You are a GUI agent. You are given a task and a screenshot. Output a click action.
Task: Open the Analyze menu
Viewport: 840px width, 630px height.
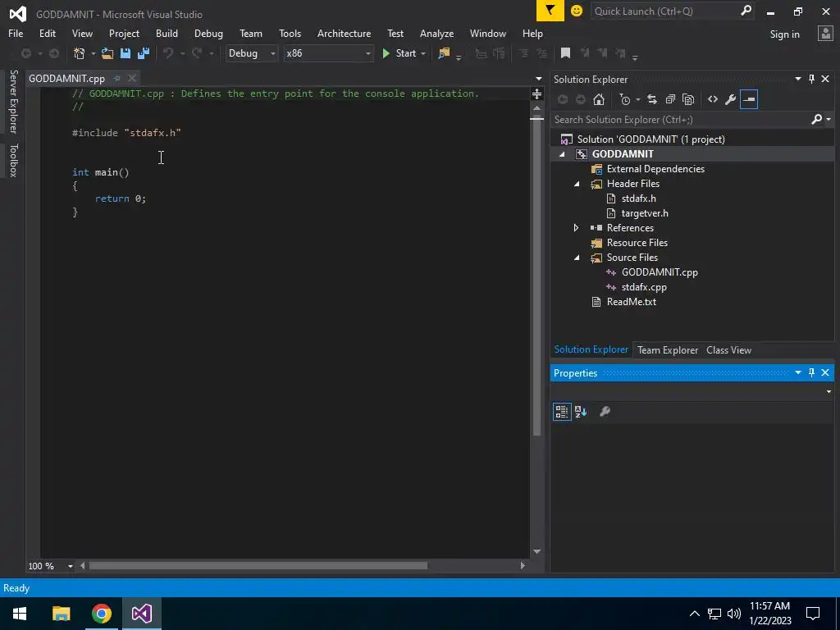436,33
